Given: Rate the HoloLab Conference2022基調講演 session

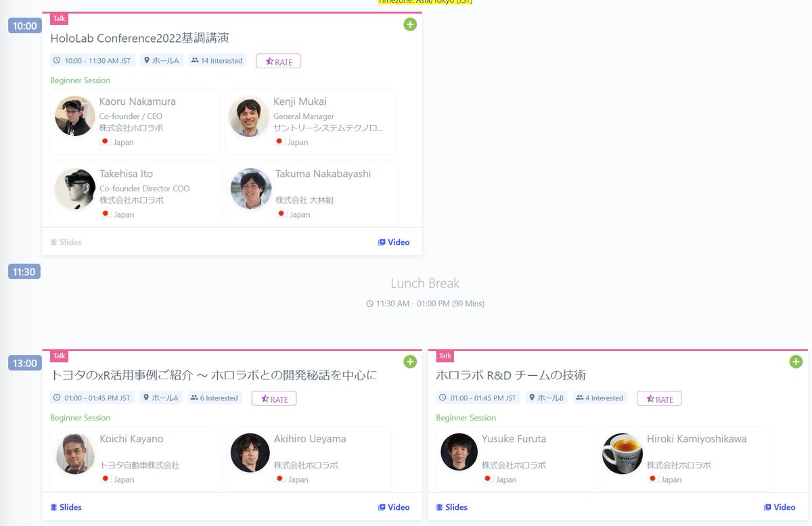Looking at the screenshot, I should pos(278,61).
